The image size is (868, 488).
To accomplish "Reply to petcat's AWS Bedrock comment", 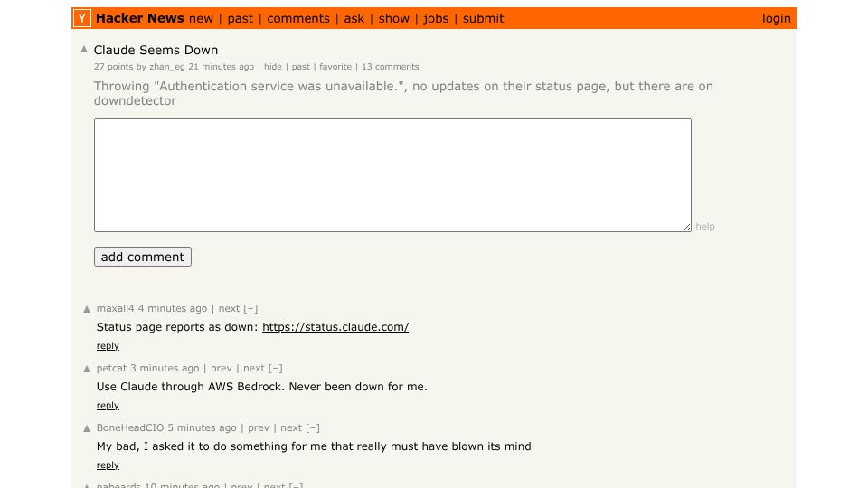I will (x=108, y=406).
